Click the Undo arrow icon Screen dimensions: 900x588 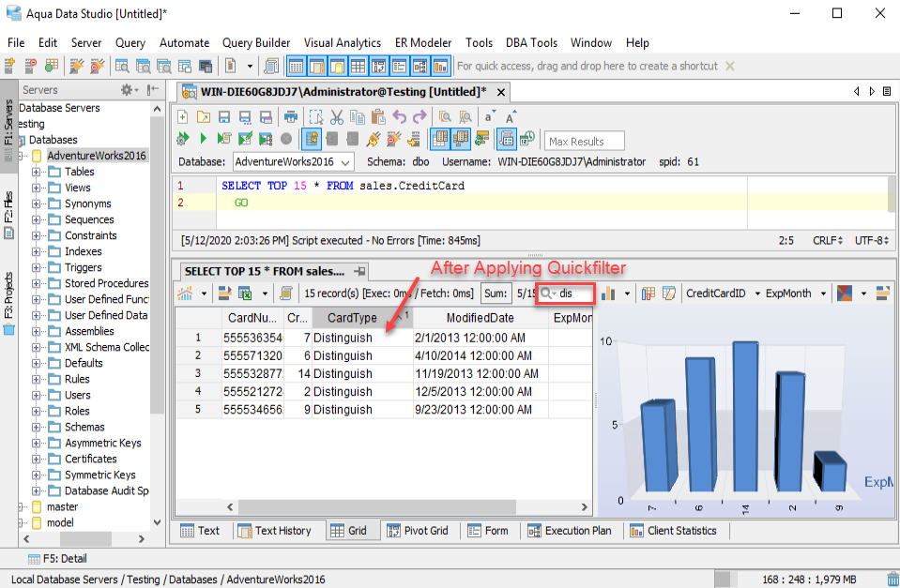(400, 117)
